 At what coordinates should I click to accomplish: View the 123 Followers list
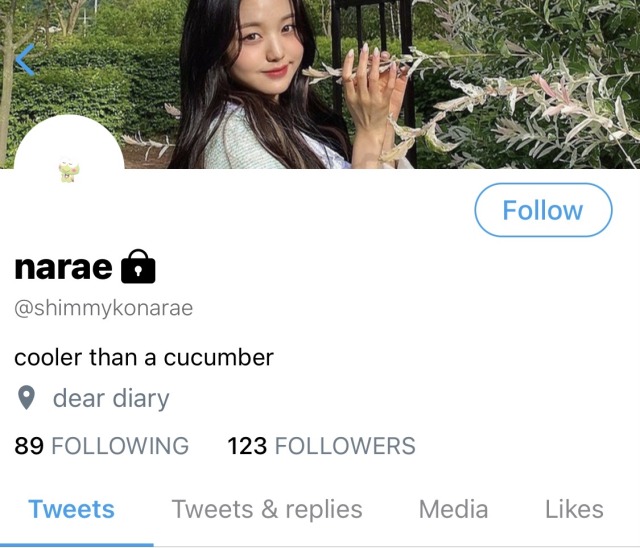[x=321, y=446]
